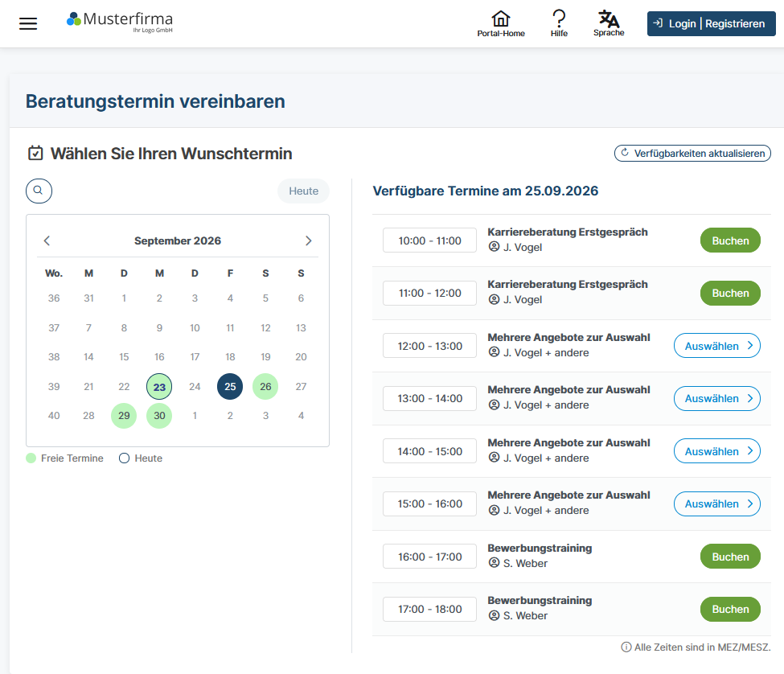
Task: Book the 17:00 - 18:00 Bewerbungstraining slot
Action: pyautogui.click(x=730, y=609)
